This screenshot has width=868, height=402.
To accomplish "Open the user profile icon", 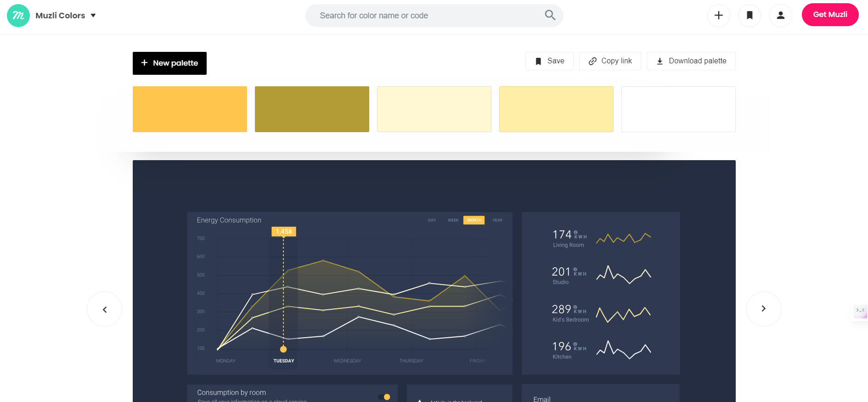I will (x=780, y=16).
